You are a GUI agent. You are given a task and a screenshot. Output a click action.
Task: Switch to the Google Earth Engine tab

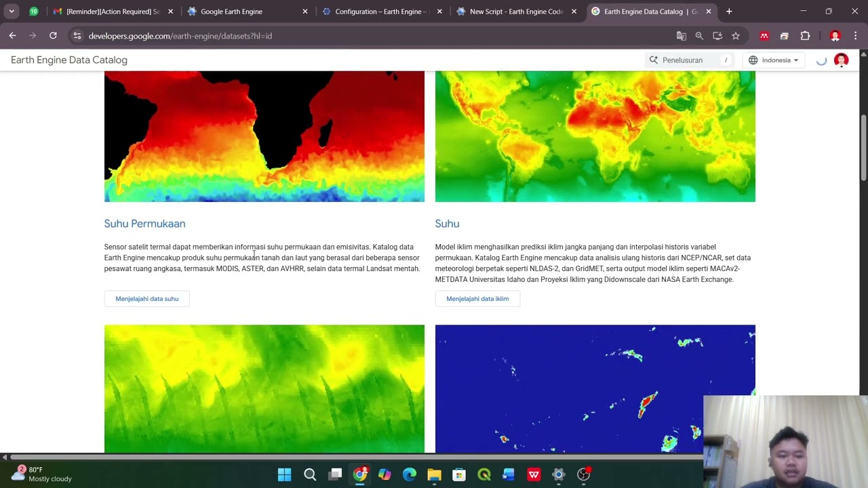click(248, 12)
